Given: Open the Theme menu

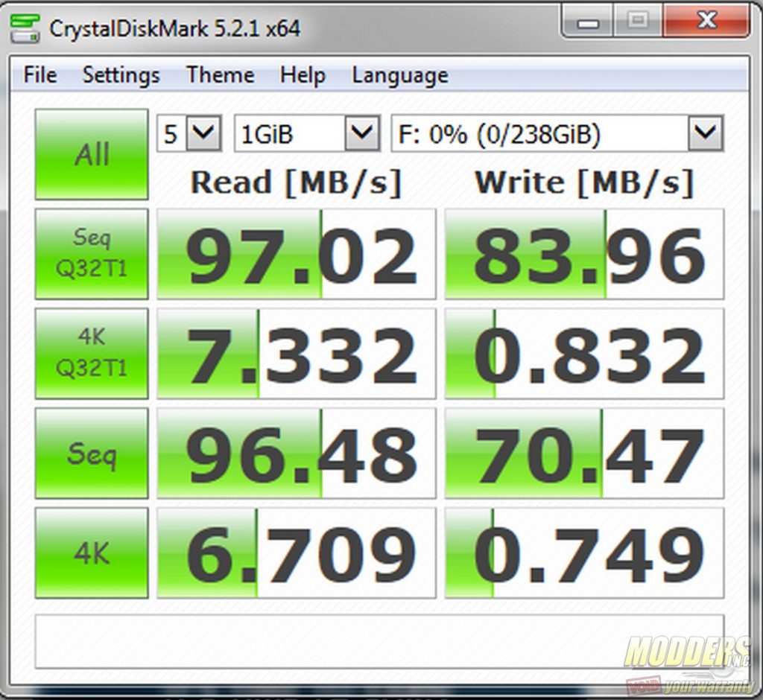Looking at the screenshot, I should (x=221, y=75).
